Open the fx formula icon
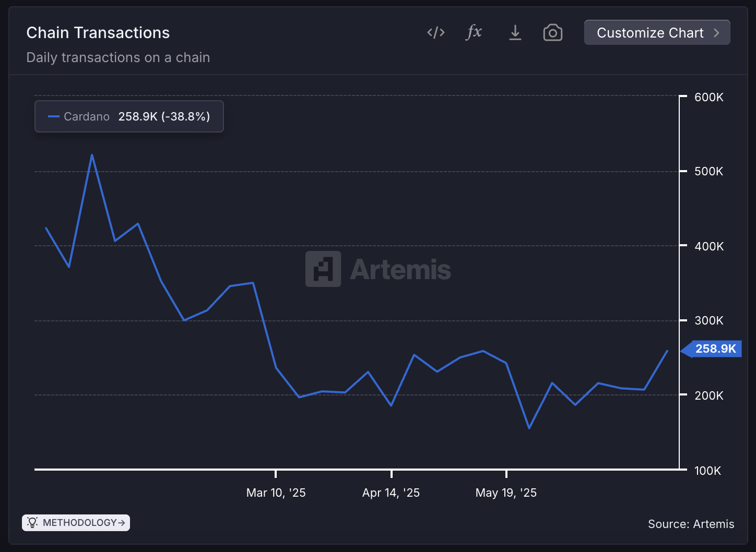Screen dimensions: 756x552 (x=474, y=32)
